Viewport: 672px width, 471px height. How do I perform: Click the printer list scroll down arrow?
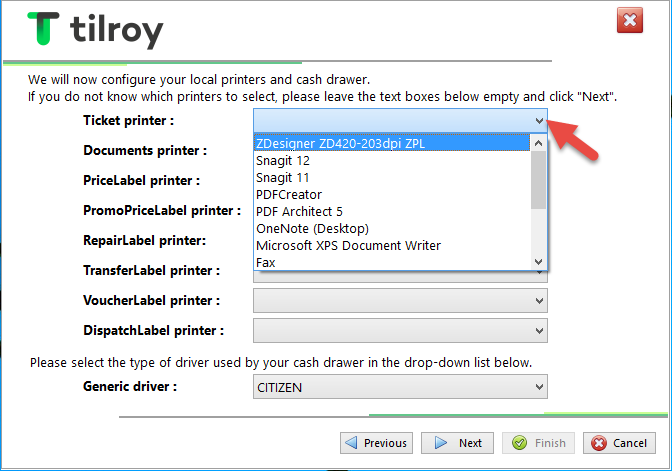point(539,261)
